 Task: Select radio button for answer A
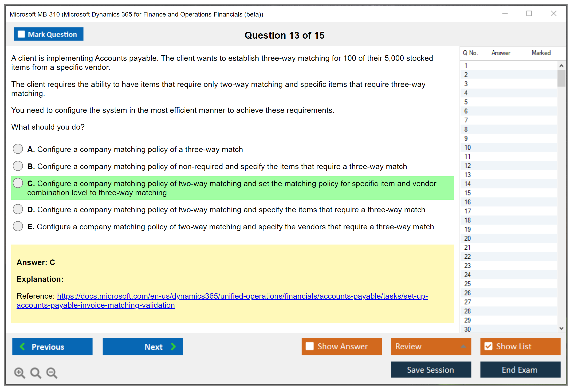click(x=18, y=149)
